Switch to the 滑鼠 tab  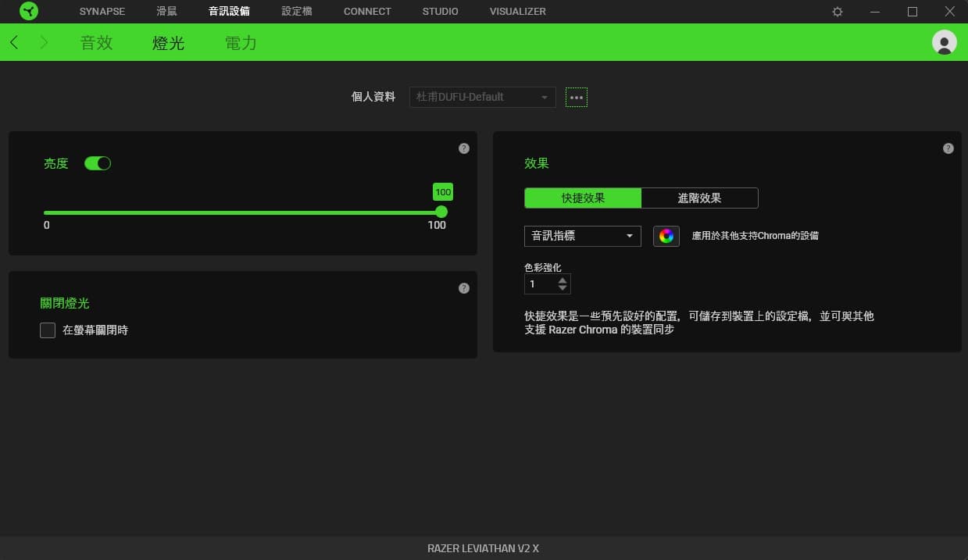pyautogui.click(x=166, y=12)
